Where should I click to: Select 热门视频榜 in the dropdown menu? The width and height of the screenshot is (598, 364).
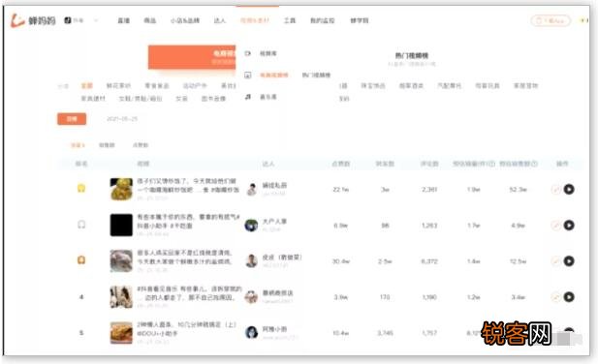[x=316, y=75]
